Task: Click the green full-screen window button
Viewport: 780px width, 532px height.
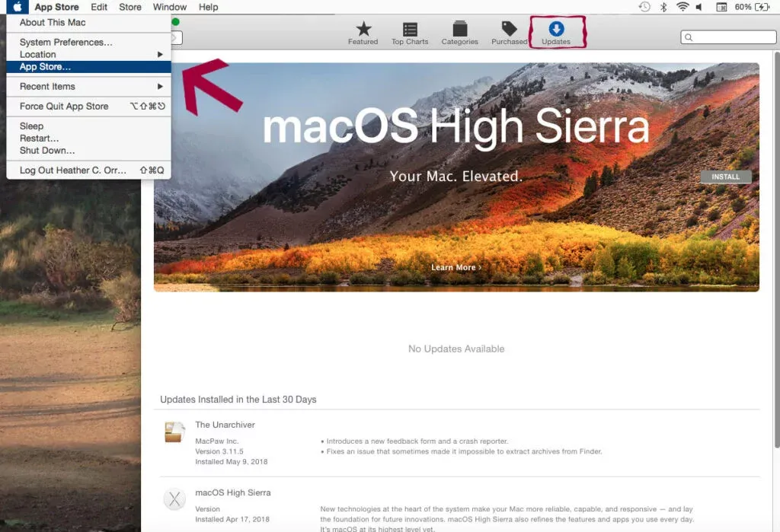Action: point(176,22)
